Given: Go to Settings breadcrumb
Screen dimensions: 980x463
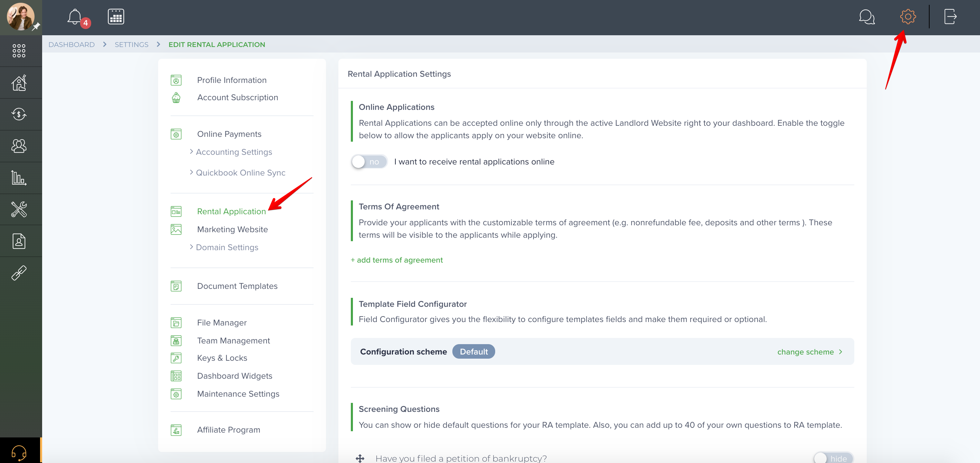Looking at the screenshot, I should tap(132, 45).
